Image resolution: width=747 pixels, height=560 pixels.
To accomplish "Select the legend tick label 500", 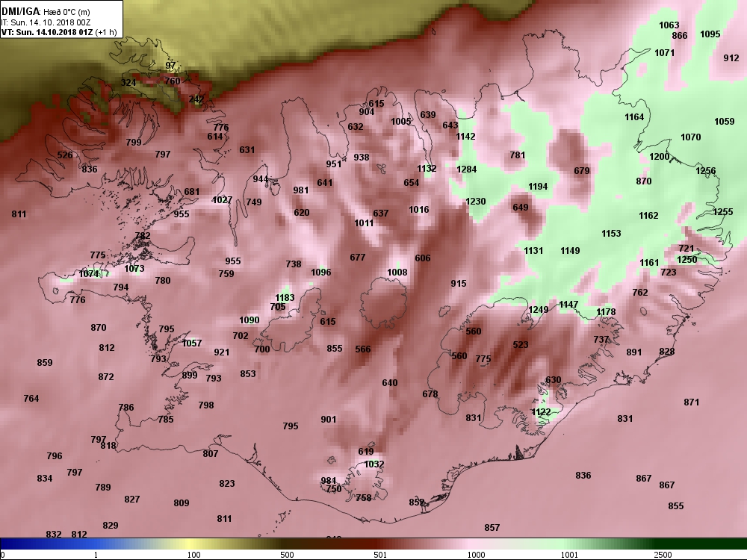I will point(287,555).
